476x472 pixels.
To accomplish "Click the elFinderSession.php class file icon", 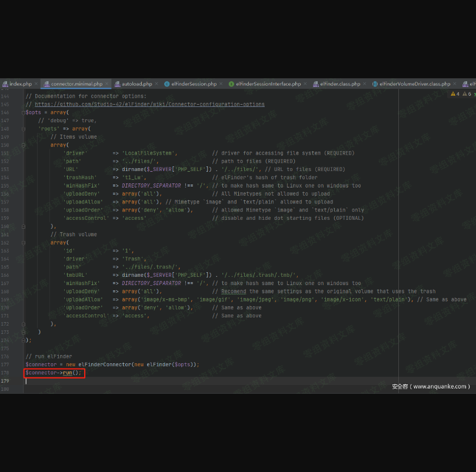I will tap(167, 84).
